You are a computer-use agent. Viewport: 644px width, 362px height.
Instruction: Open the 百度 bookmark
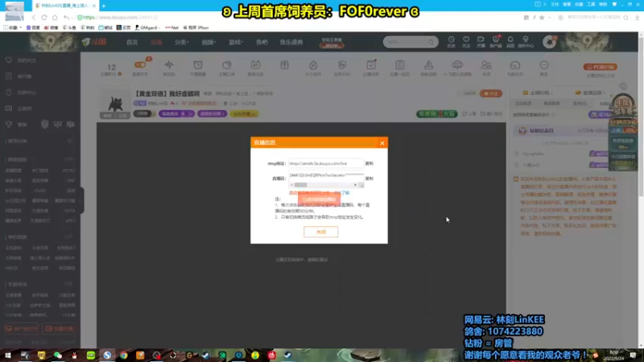(x=33, y=27)
